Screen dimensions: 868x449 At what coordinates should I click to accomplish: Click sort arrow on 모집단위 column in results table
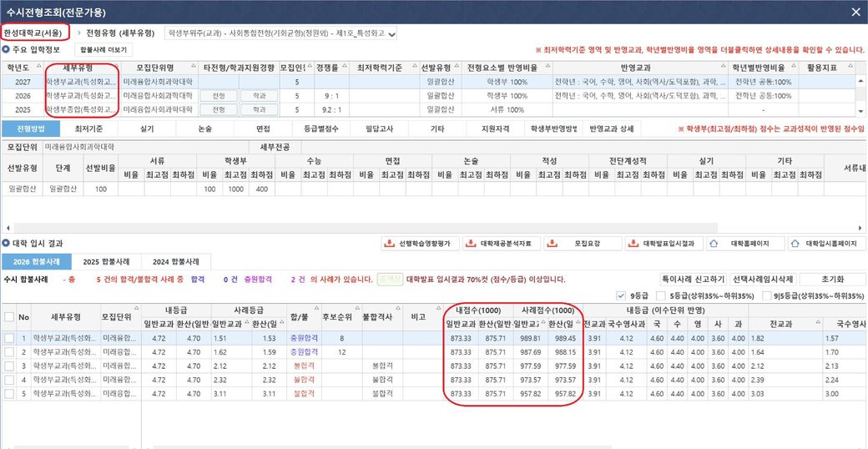click(136, 309)
